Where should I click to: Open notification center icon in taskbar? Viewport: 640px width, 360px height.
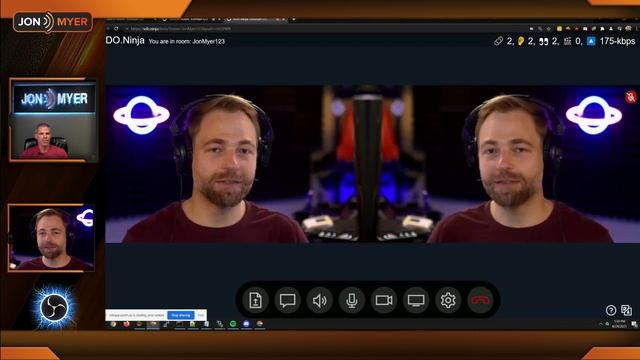[634, 324]
